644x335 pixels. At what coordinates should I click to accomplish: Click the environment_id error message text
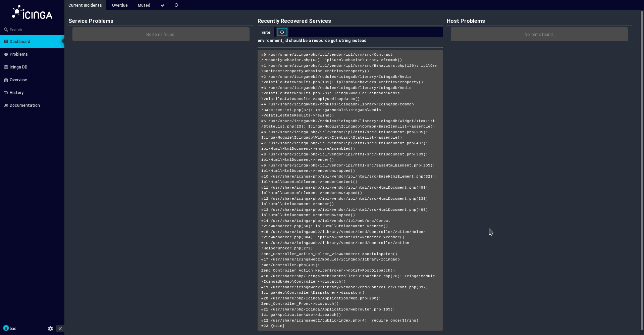click(312, 40)
